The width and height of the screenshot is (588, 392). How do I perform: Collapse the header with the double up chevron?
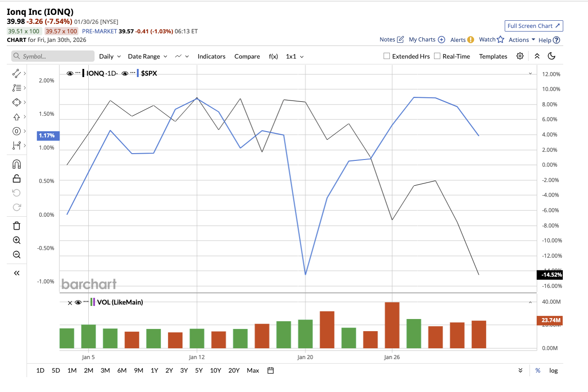pyautogui.click(x=537, y=56)
